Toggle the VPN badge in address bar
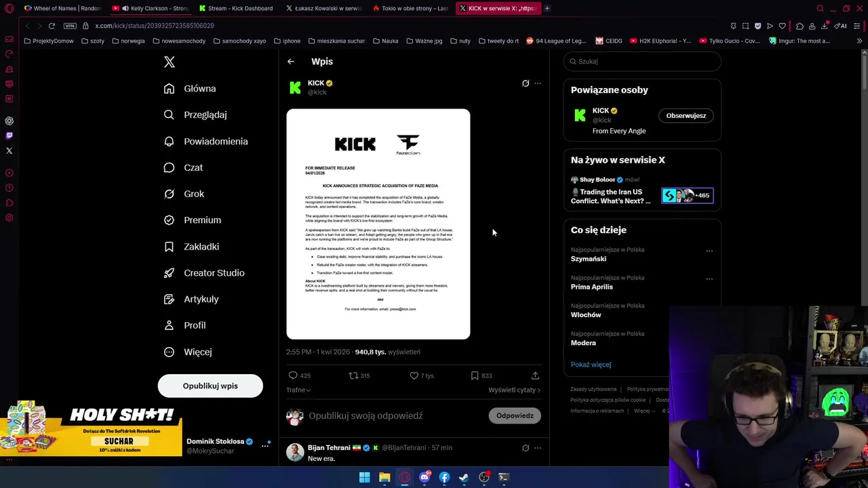Viewport: 868px width, 488px height. 70,26
